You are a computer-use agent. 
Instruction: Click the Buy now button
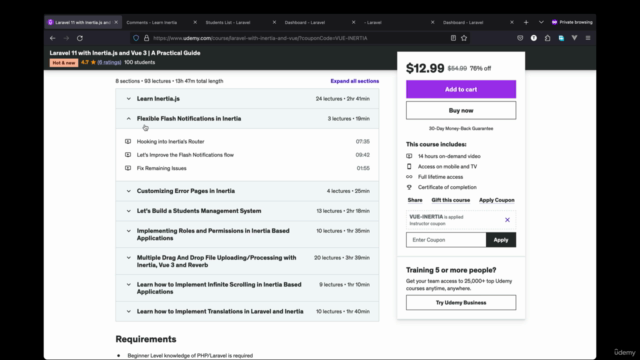pos(461,111)
